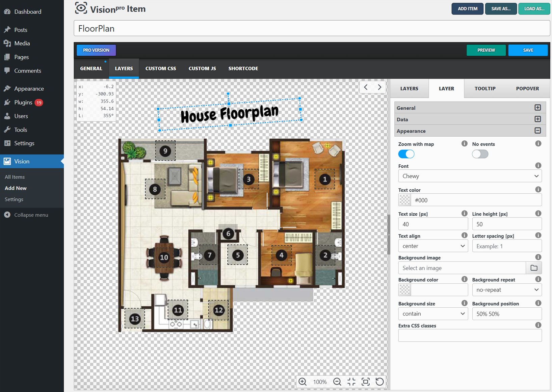This screenshot has width=552, height=392.
Task: Select room marker 10 on floorplan
Action: [x=164, y=257]
